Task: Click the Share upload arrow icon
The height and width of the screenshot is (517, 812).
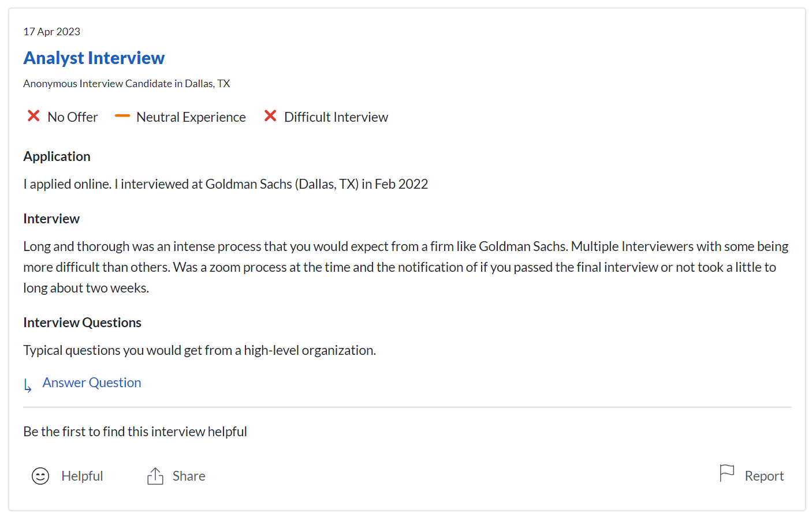Action: click(155, 476)
